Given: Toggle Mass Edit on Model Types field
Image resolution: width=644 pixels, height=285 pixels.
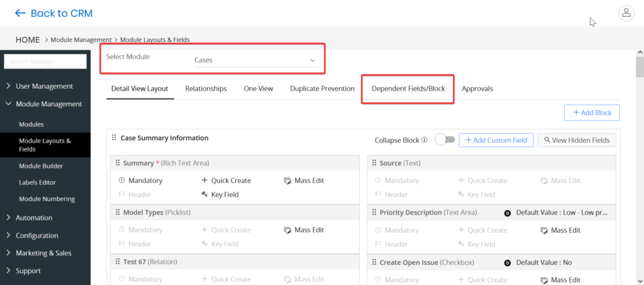Looking at the screenshot, I should click(304, 230).
